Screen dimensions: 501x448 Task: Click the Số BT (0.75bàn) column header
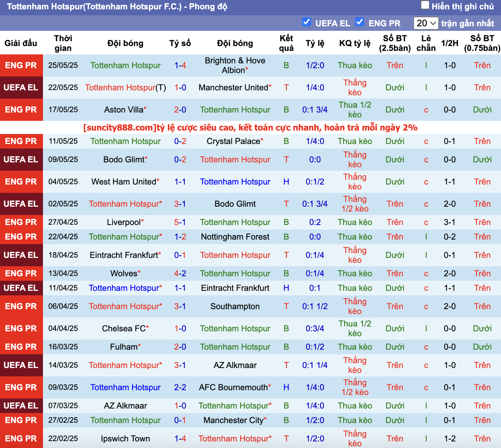(482, 43)
